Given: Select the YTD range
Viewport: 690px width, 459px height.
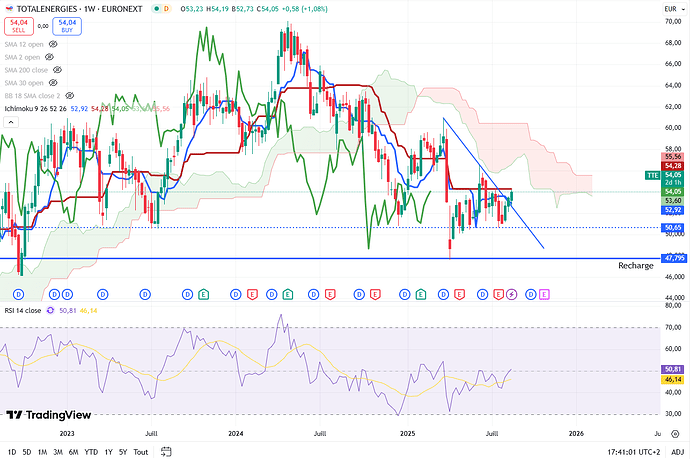Looking at the screenshot, I should pyautogui.click(x=91, y=452).
